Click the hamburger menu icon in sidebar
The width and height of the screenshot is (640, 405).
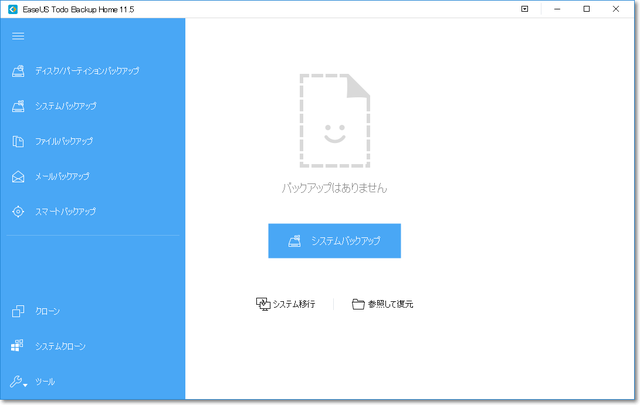(18, 36)
